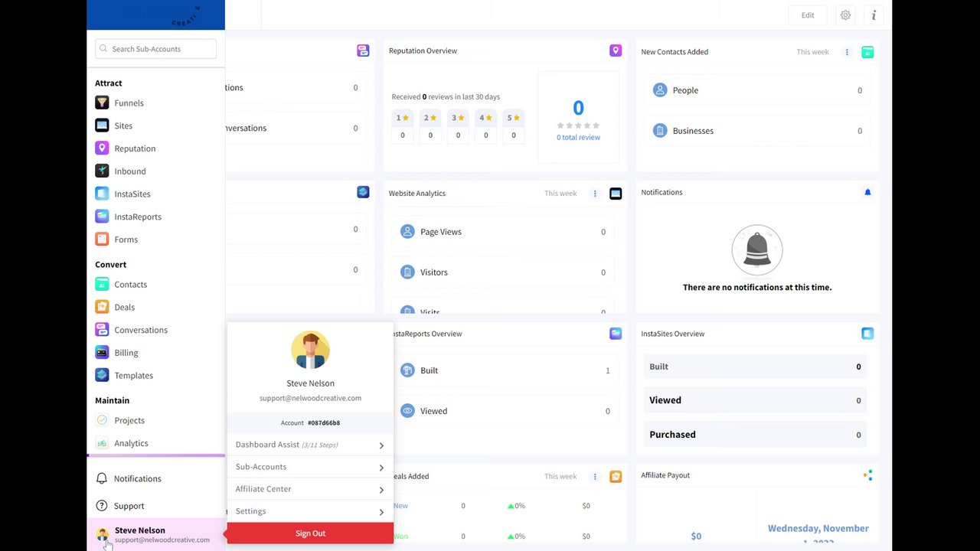
Task: Select the 1 star rating box
Action: click(403, 127)
